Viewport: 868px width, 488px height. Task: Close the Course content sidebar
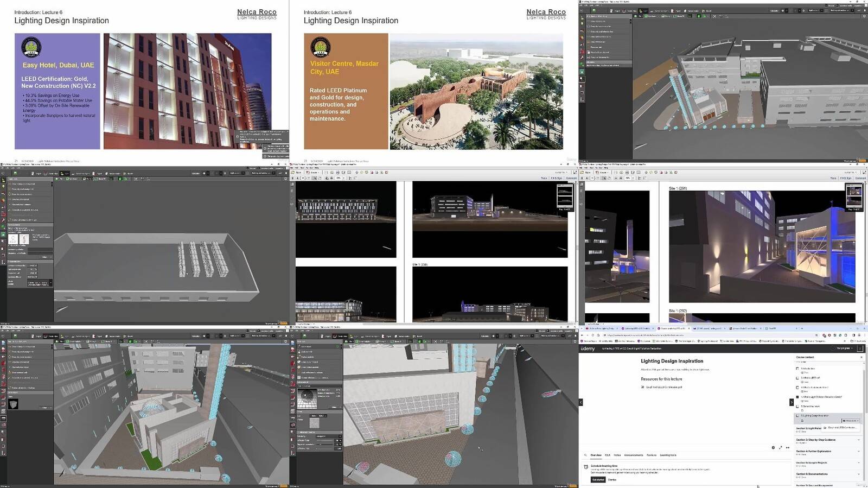tap(861, 357)
